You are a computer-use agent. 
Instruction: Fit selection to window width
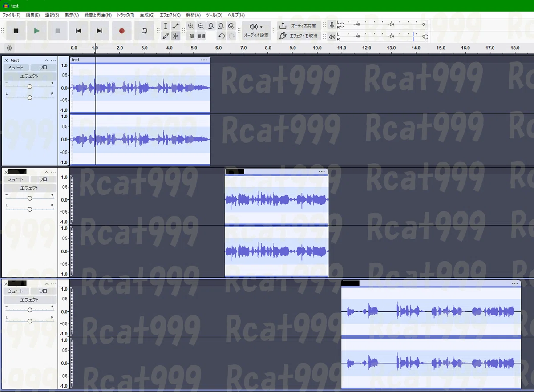click(x=211, y=26)
